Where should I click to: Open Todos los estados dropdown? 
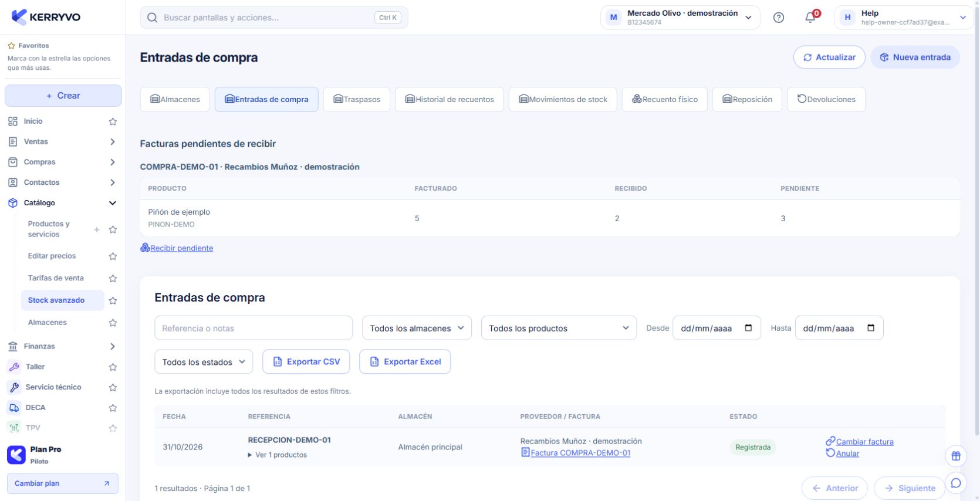[204, 362]
